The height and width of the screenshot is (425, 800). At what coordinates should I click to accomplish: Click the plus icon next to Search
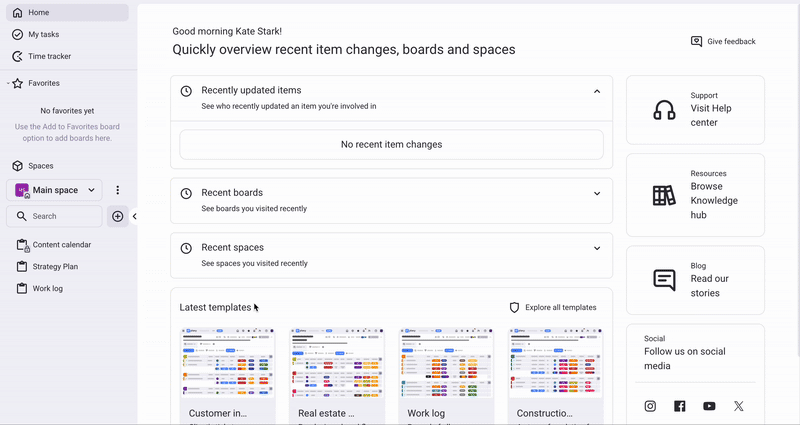coord(117,216)
